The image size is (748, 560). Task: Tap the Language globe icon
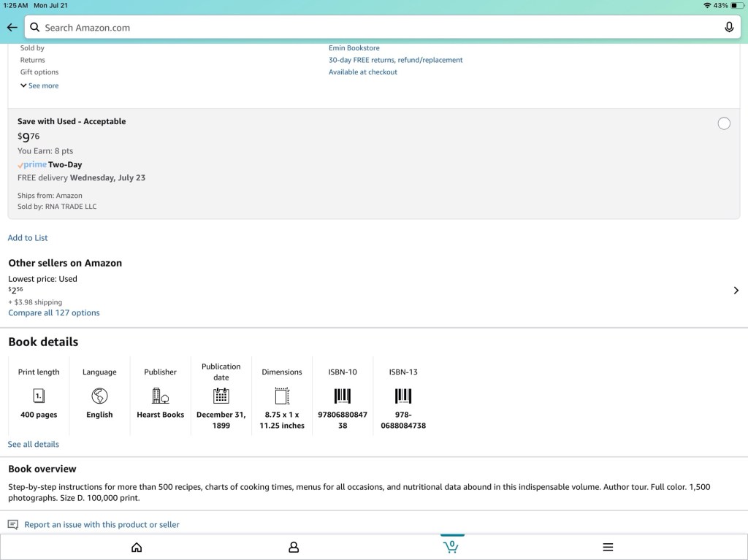click(x=99, y=396)
